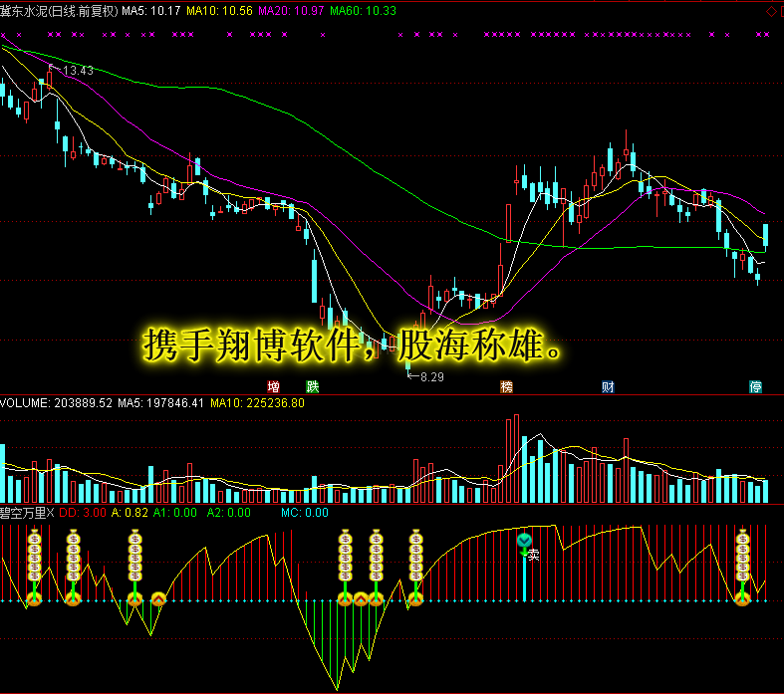The width and height of the screenshot is (784, 694).
Task: Click the MA10: 10.56 indicator label
Action: (219, 11)
